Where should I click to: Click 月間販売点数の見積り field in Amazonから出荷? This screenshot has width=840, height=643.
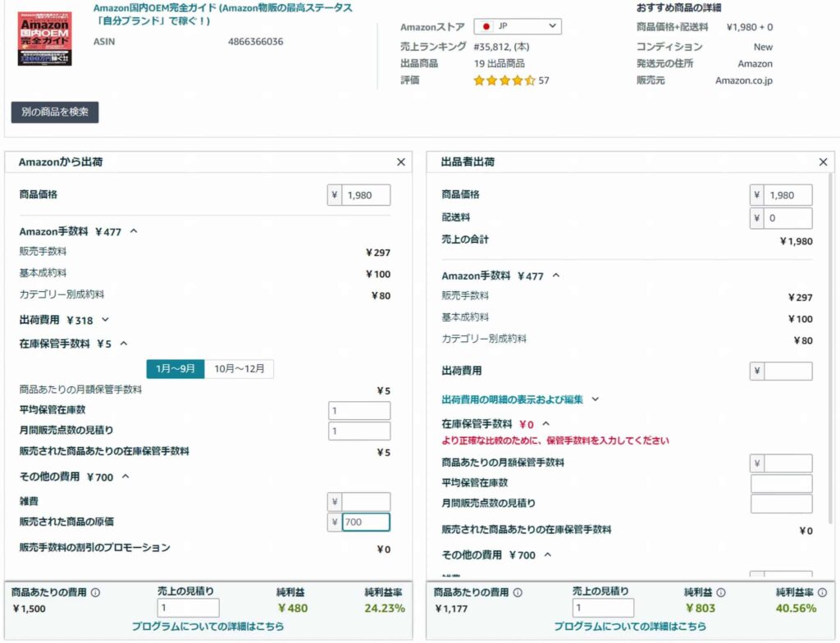click(359, 431)
